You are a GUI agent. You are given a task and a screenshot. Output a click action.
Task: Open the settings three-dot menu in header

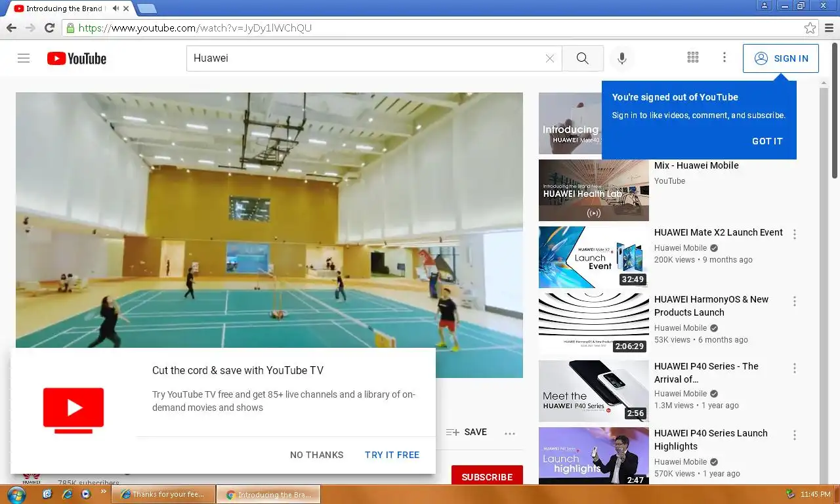point(724,58)
